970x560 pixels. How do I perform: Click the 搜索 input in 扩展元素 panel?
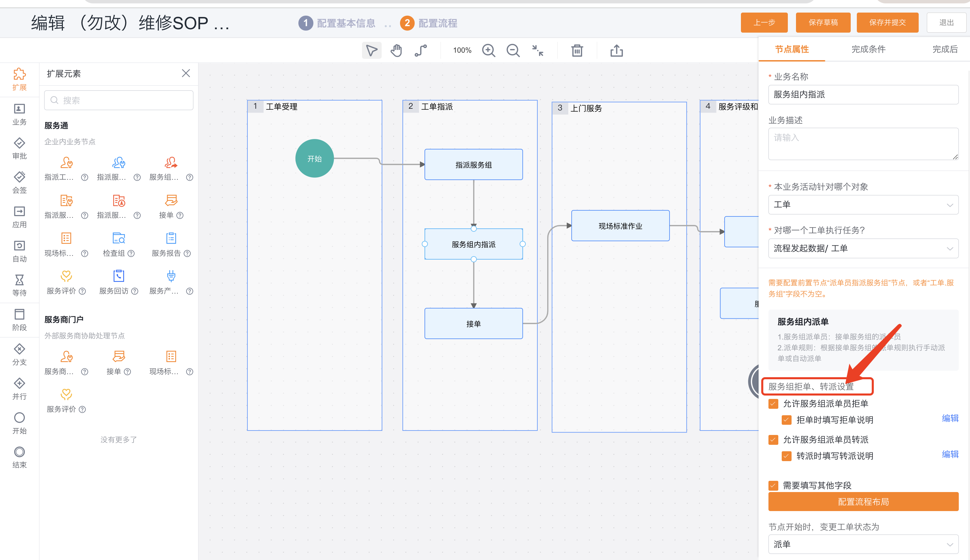[x=119, y=100]
